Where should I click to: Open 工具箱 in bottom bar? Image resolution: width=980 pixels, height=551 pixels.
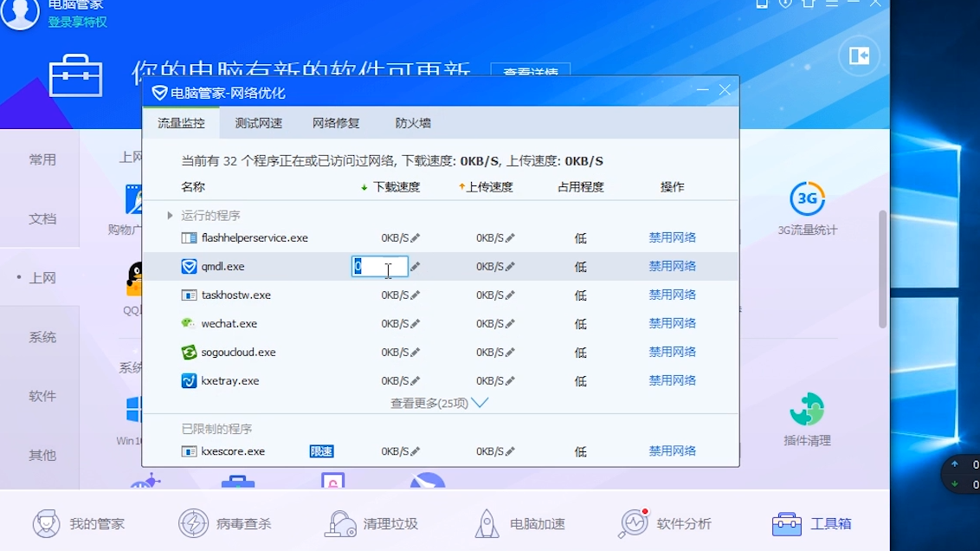coord(811,523)
